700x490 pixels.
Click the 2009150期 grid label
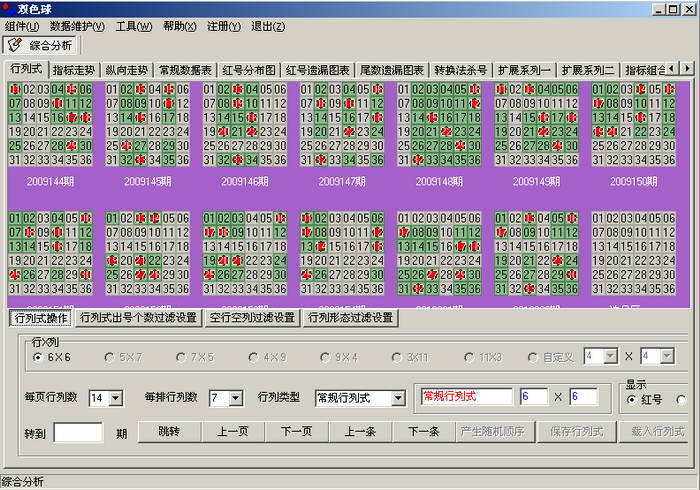click(x=634, y=182)
